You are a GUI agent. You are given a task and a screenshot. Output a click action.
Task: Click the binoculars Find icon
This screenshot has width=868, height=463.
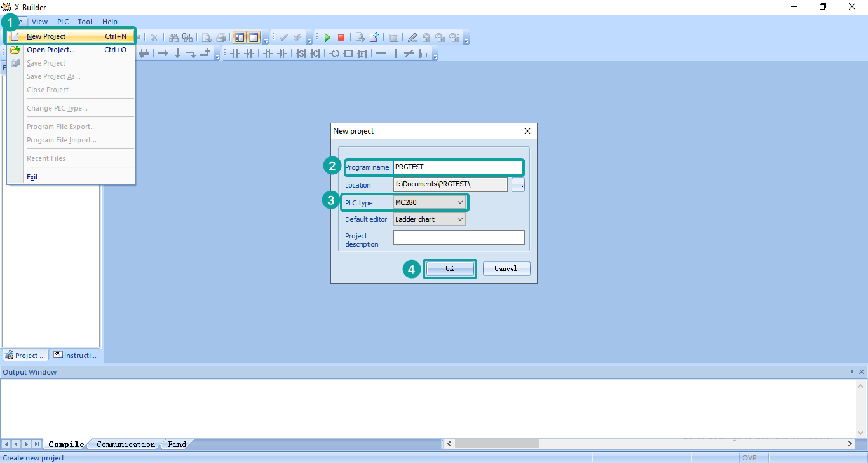point(173,38)
